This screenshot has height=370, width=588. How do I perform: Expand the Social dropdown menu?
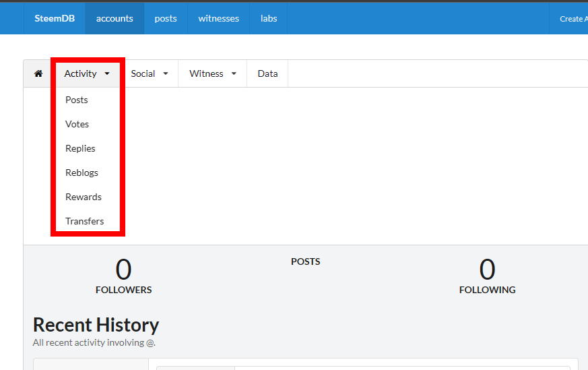(x=150, y=73)
